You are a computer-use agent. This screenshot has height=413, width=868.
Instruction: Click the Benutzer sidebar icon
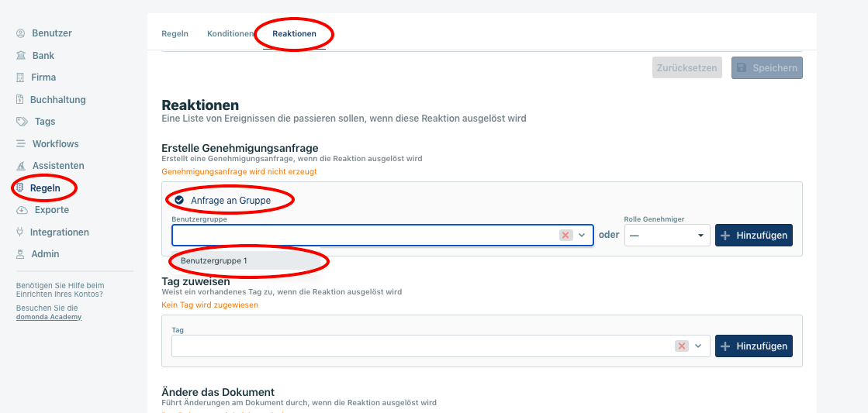21,33
